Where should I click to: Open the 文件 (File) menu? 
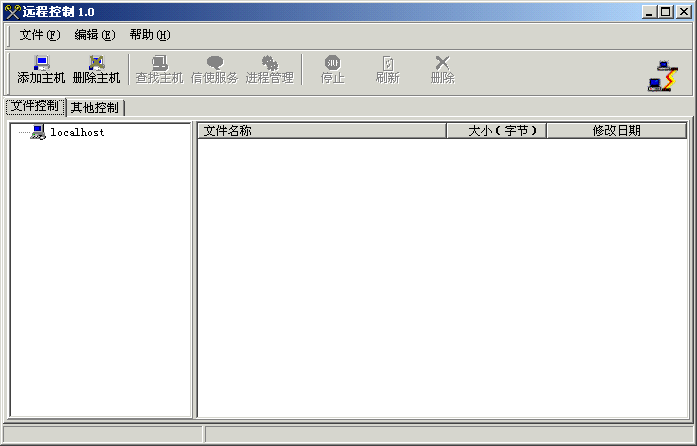pyautogui.click(x=40, y=35)
